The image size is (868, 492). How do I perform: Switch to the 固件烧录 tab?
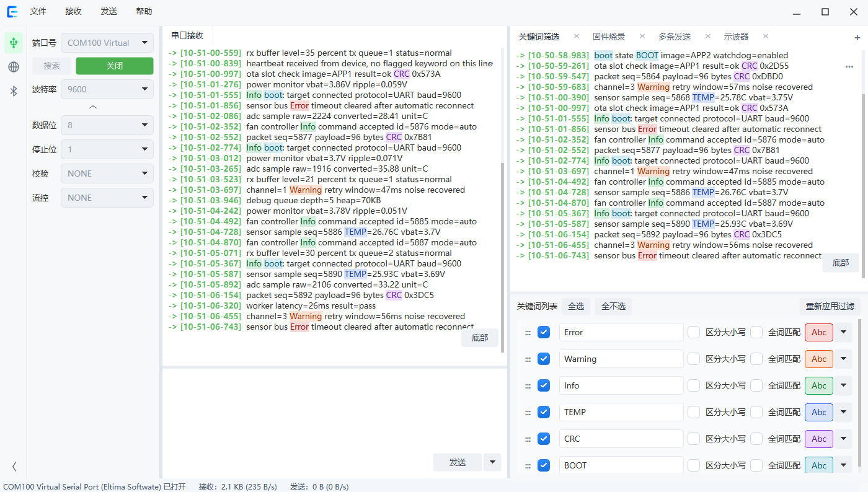pos(609,37)
